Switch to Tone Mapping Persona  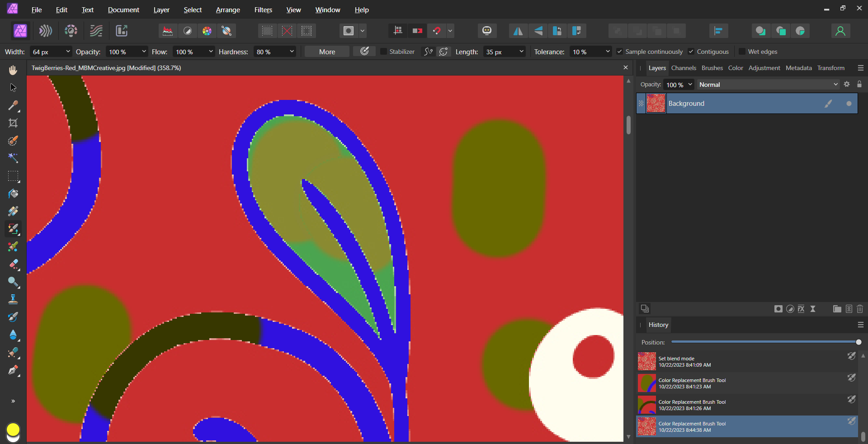(x=96, y=31)
